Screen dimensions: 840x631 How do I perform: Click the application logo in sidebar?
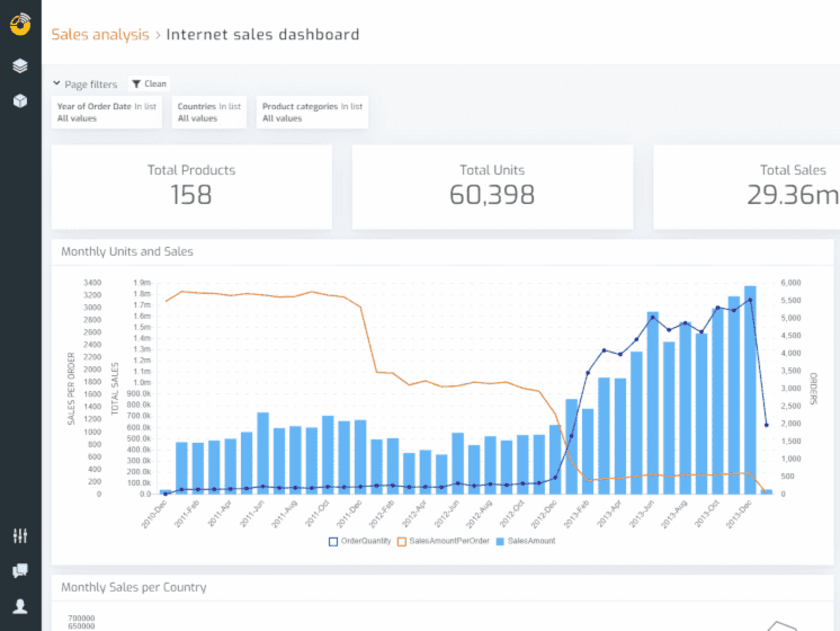point(20,24)
